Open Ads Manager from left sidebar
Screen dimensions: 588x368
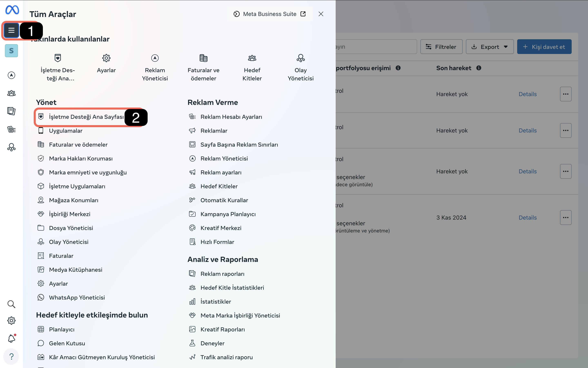[11, 75]
